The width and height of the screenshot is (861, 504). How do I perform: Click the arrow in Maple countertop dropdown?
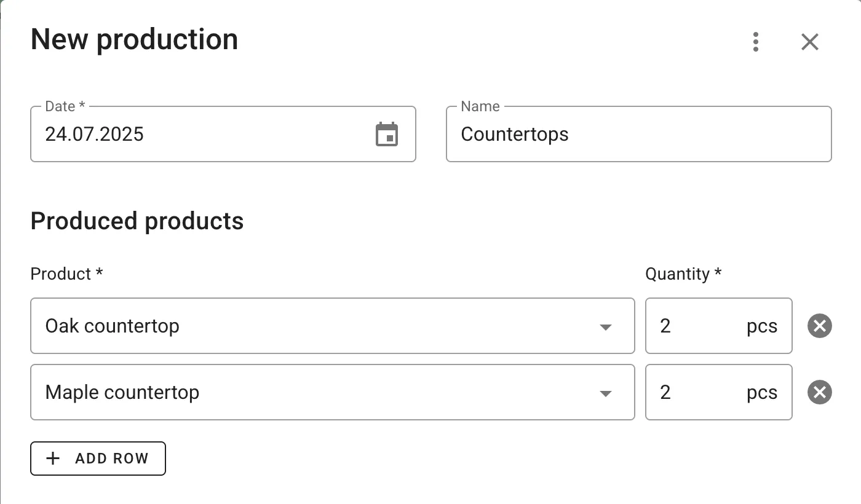pyautogui.click(x=606, y=393)
